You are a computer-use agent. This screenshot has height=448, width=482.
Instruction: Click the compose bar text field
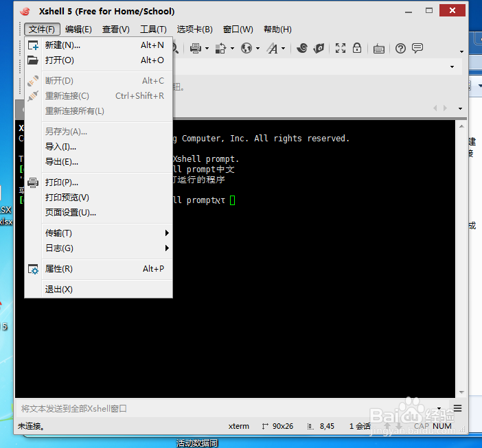pos(226,409)
